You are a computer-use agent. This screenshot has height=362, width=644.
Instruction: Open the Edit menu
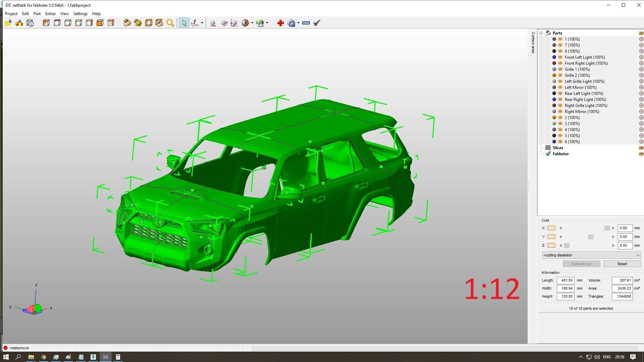click(25, 14)
